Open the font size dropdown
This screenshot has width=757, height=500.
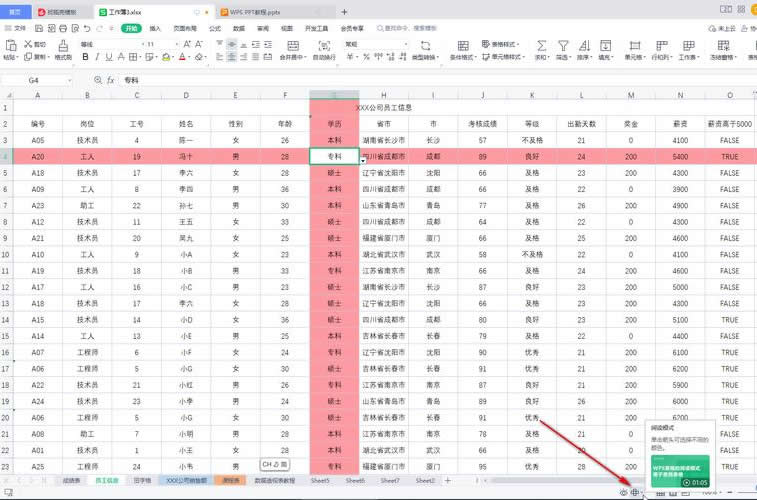176,44
